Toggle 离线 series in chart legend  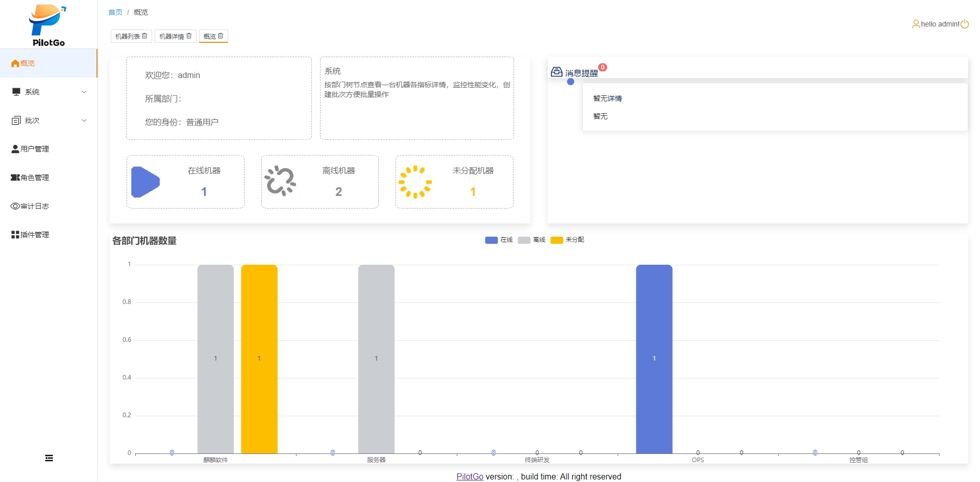(531, 240)
